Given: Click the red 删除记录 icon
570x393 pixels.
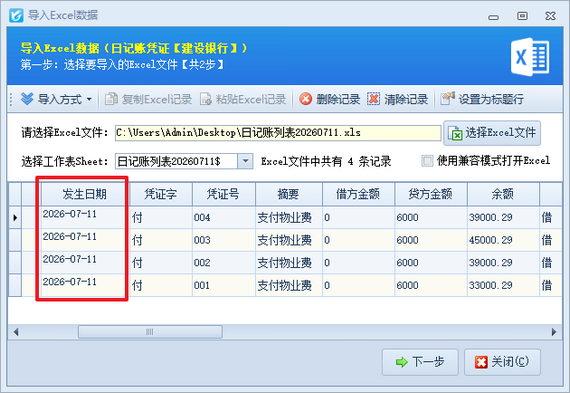Looking at the screenshot, I should tap(305, 99).
